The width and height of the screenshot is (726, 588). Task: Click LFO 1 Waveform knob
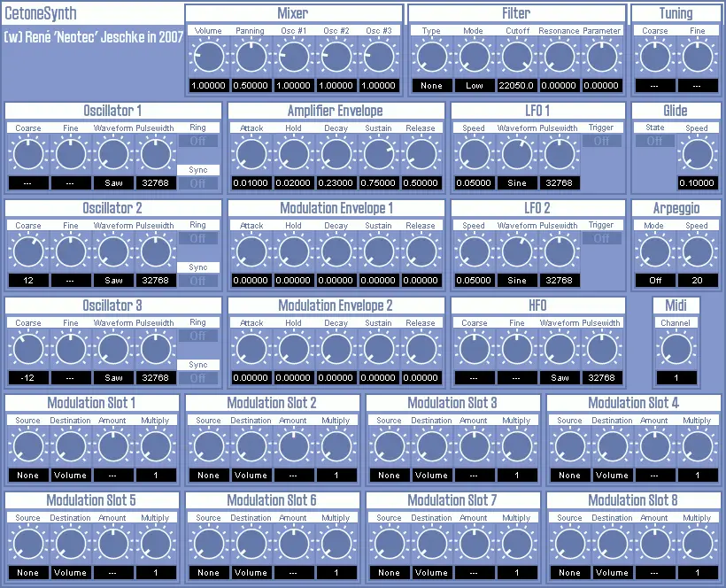pyautogui.click(x=517, y=154)
